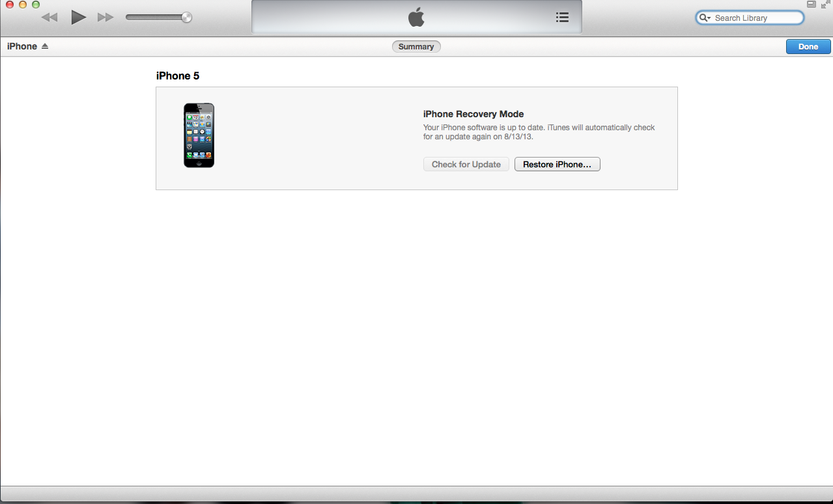This screenshot has width=833, height=504.
Task: Click the Apple logo in the display
Action: coord(416,18)
